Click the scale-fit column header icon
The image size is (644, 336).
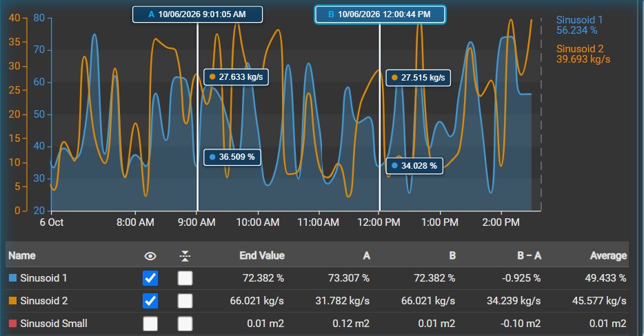(185, 256)
